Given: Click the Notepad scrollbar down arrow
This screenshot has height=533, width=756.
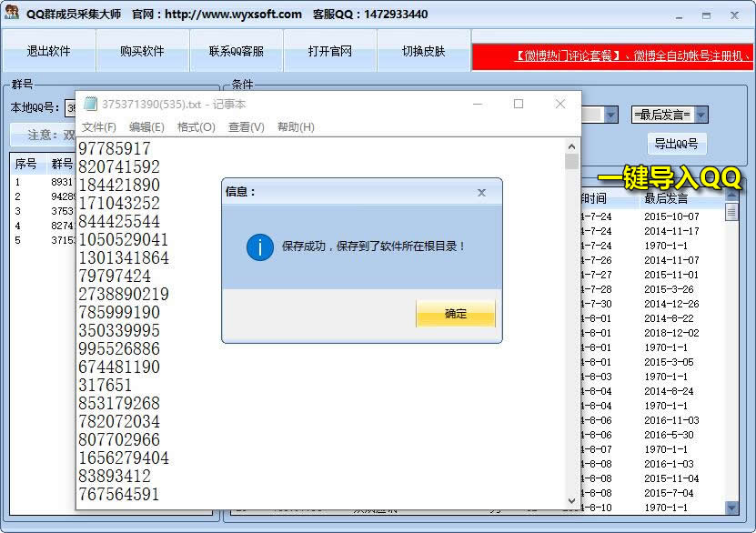Looking at the screenshot, I should click(x=571, y=501).
